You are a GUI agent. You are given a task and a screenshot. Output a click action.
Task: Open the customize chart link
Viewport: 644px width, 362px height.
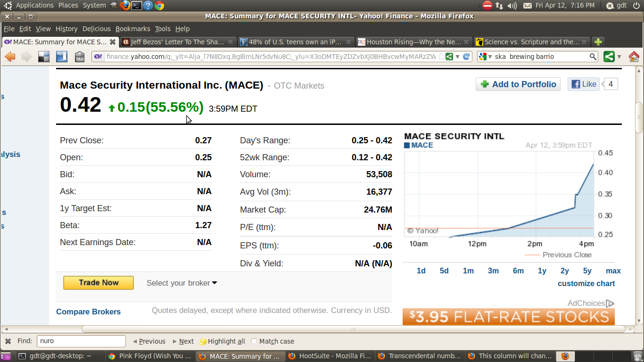586,283
